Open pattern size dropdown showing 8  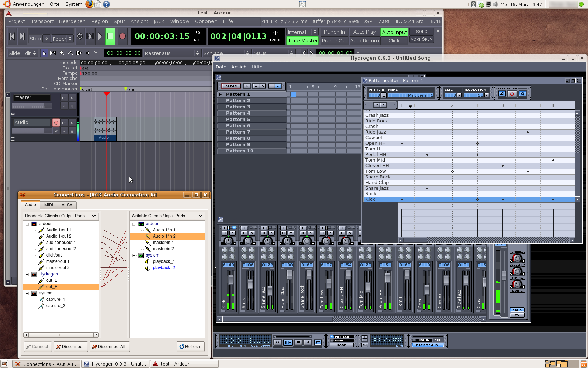coord(459,95)
